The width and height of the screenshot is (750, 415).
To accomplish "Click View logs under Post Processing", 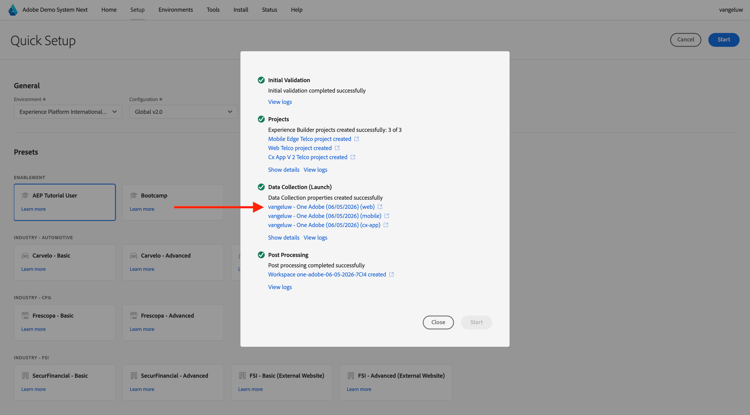I will click(x=280, y=287).
